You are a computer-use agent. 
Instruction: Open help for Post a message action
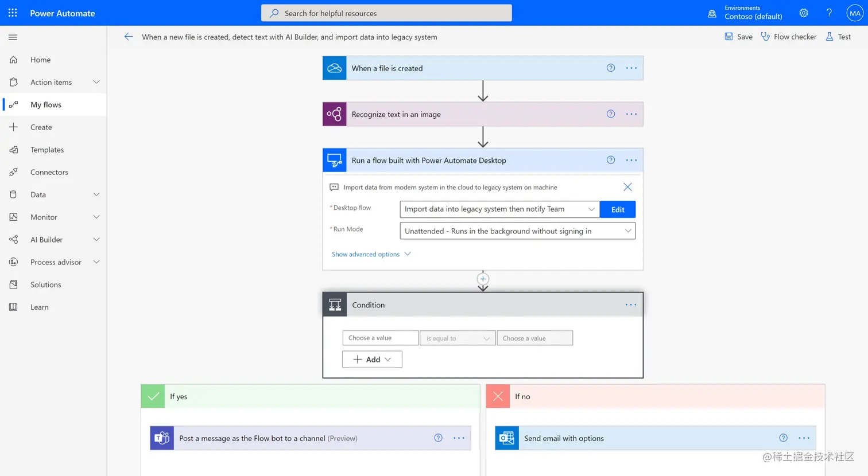pos(438,438)
